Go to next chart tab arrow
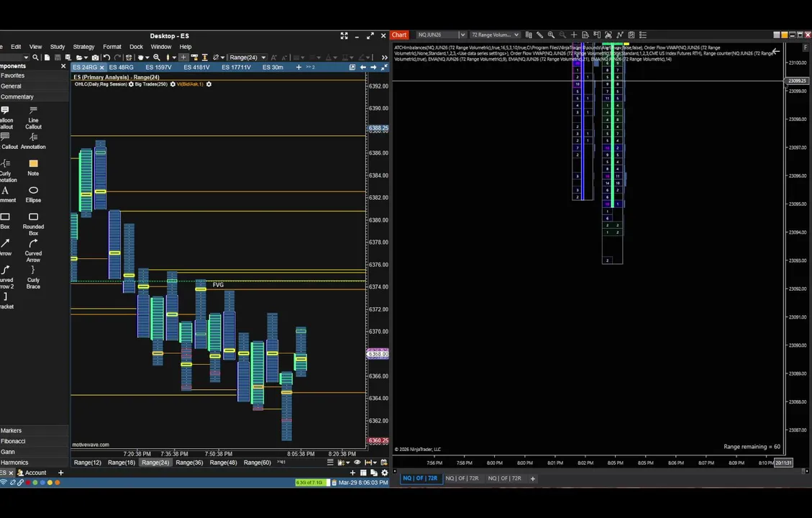812x518 pixels. point(373,68)
